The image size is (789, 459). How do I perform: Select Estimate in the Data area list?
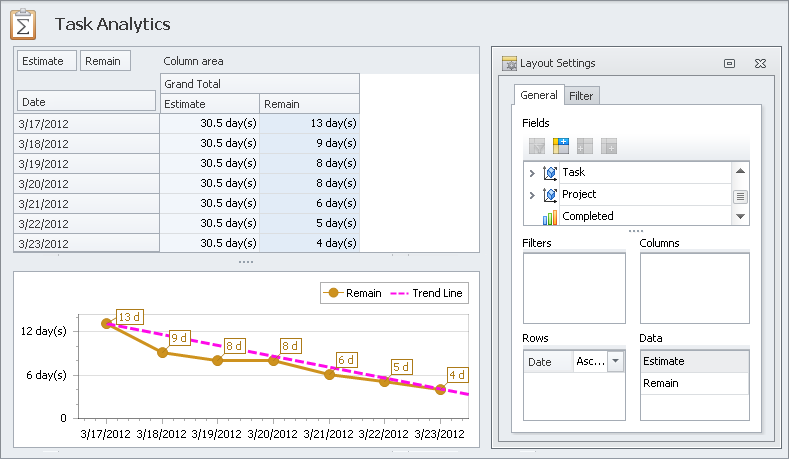point(694,361)
